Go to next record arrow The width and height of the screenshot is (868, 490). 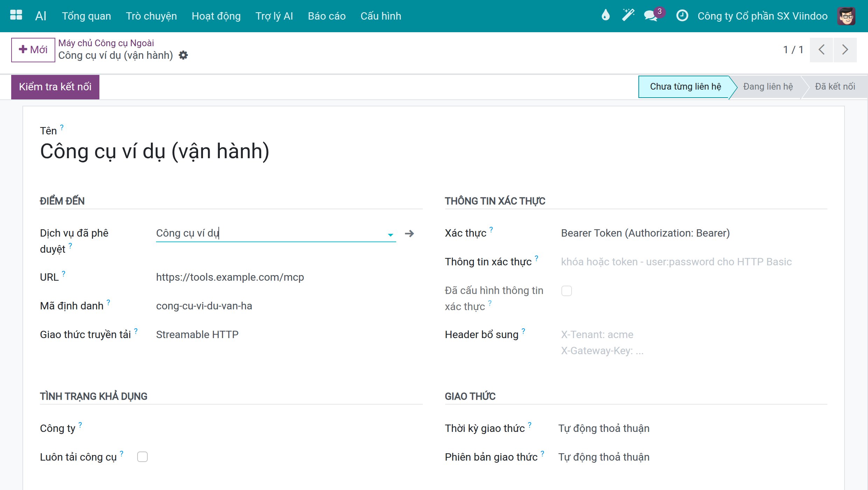pos(845,50)
